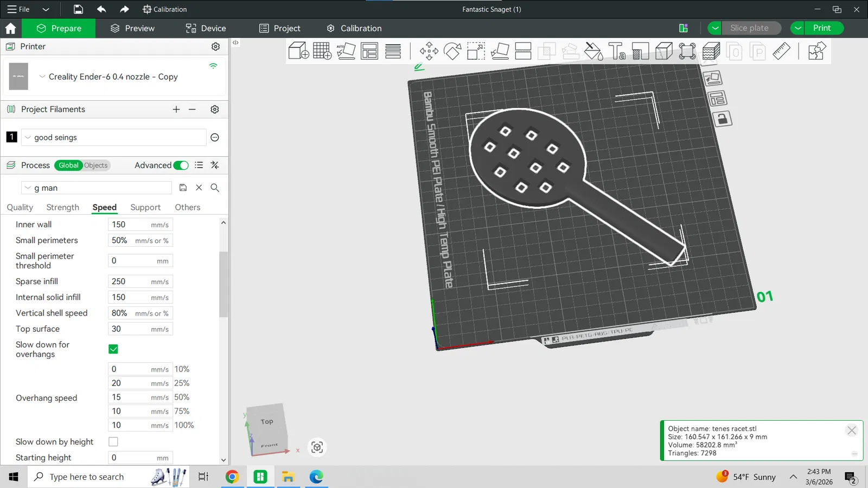Close the object info notification
The height and width of the screenshot is (488, 868).
tap(852, 431)
